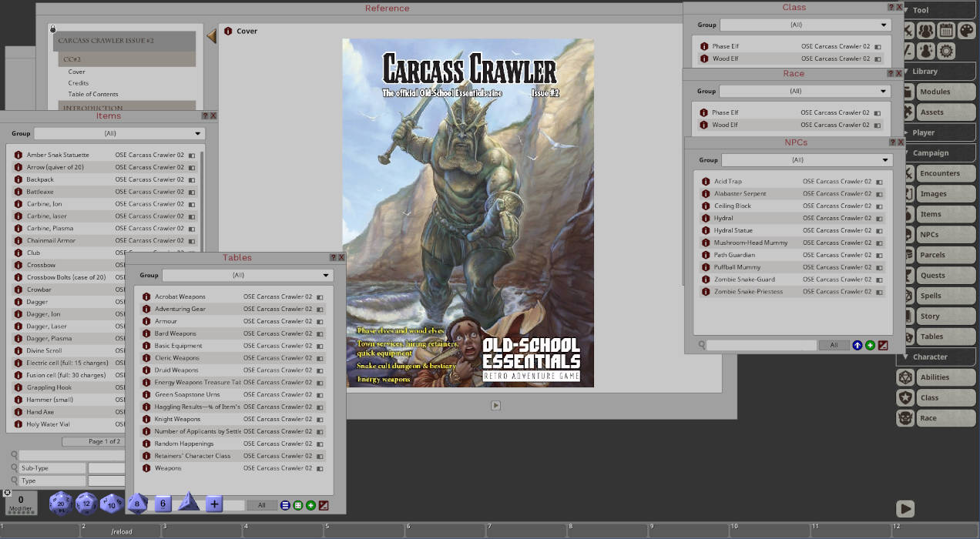This screenshot has height=539, width=980.
Task: Click the Items list scrollbar
Action: (x=203, y=200)
